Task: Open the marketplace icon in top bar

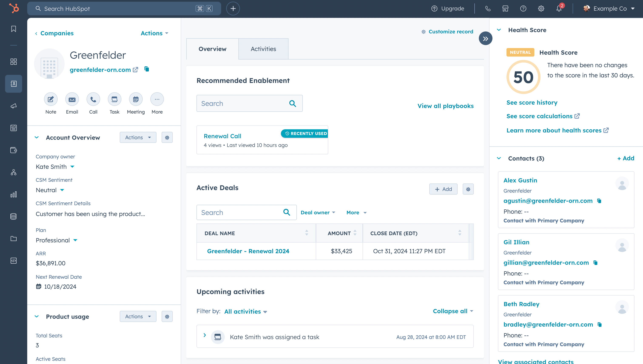Action: click(x=505, y=9)
